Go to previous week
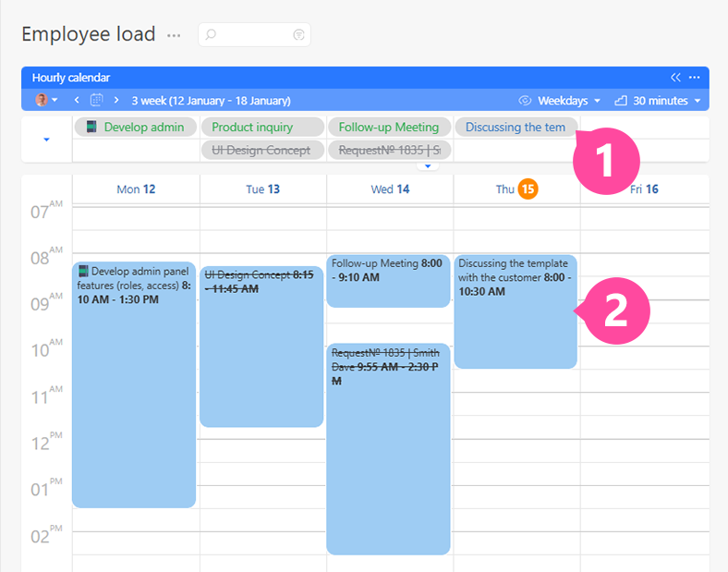728x572 pixels. click(x=77, y=100)
